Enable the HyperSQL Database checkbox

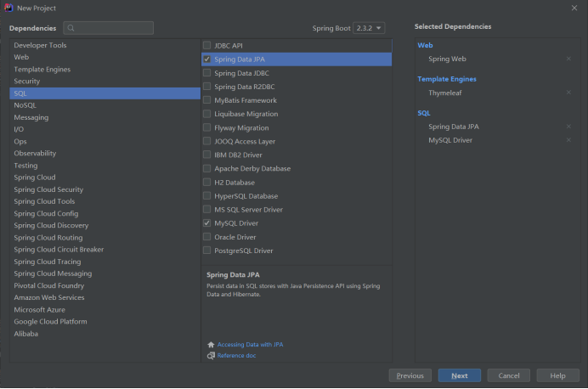click(x=206, y=196)
